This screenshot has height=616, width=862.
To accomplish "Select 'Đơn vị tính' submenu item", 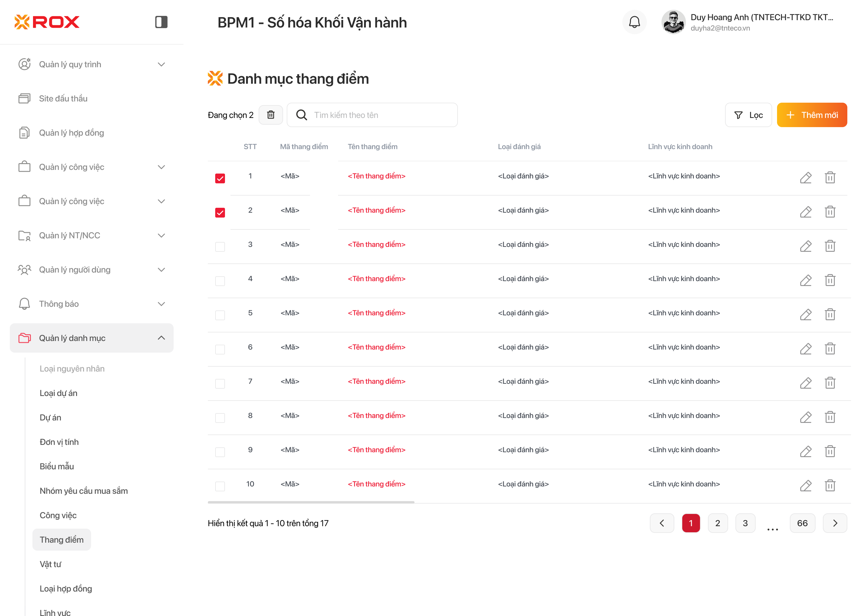I will tap(59, 442).
